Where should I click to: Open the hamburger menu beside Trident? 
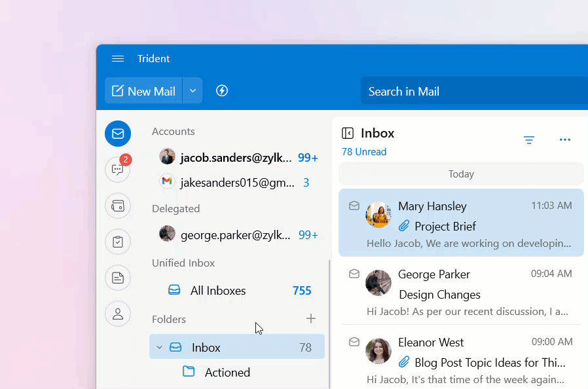(118, 58)
